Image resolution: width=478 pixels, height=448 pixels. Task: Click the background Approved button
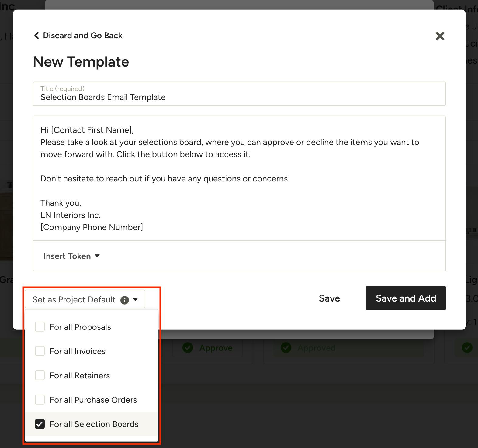coord(348,348)
